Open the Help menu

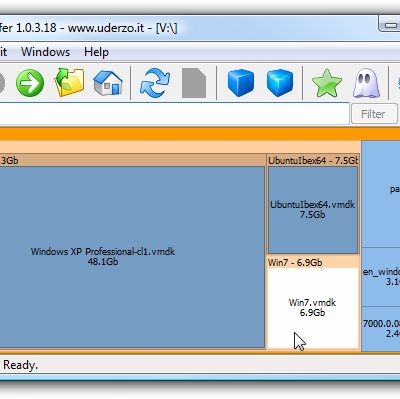[x=96, y=52]
